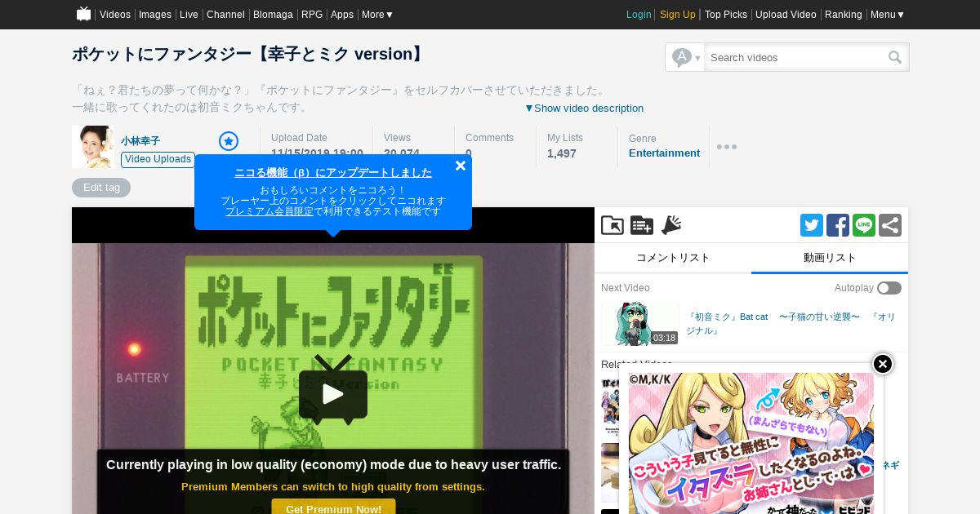Click the generic share icon
Image resolution: width=980 pixels, height=514 pixels.
pyautogui.click(x=890, y=225)
